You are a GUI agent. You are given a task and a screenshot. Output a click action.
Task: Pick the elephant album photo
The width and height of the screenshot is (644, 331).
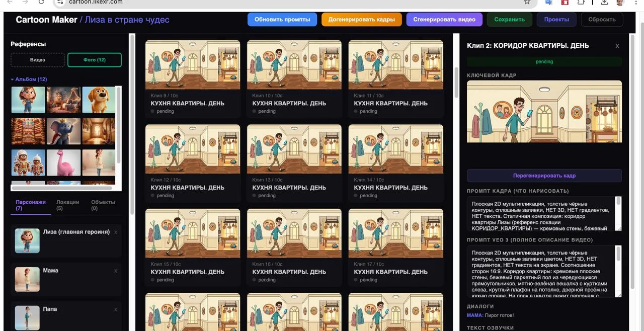click(x=64, y=131)
